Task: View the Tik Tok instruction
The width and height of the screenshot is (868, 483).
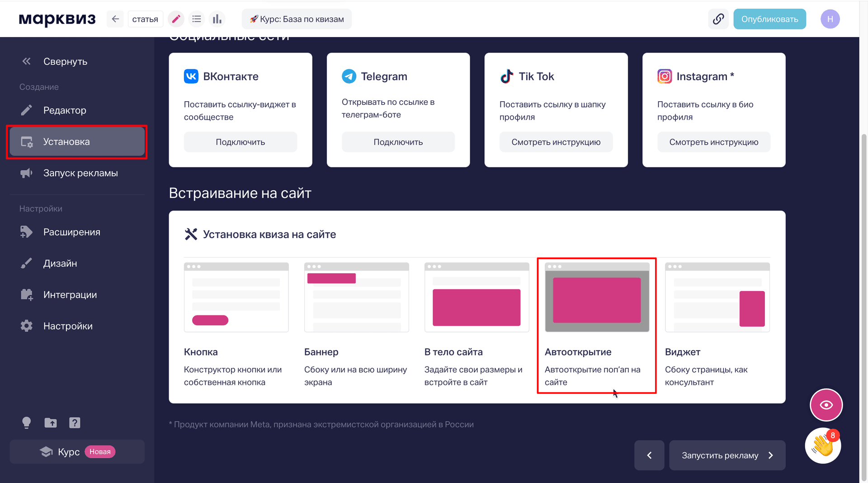Action: pyautogui.click(x=556, y=142)
